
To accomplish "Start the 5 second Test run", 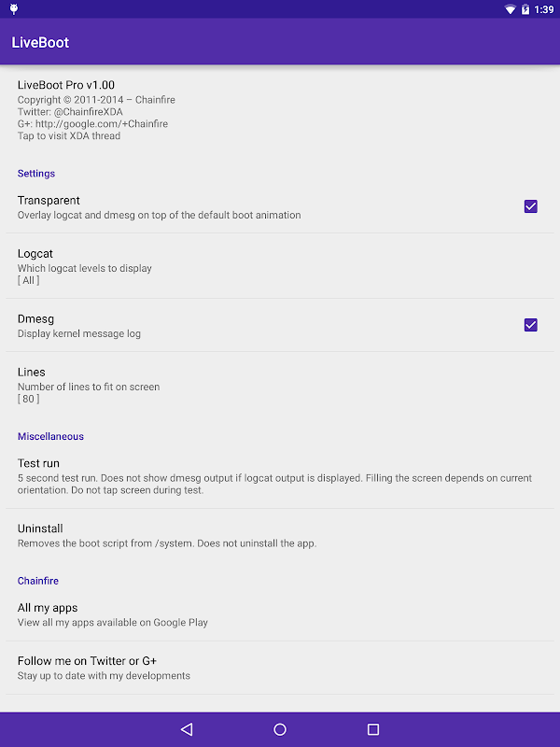I will coord(280,476).
